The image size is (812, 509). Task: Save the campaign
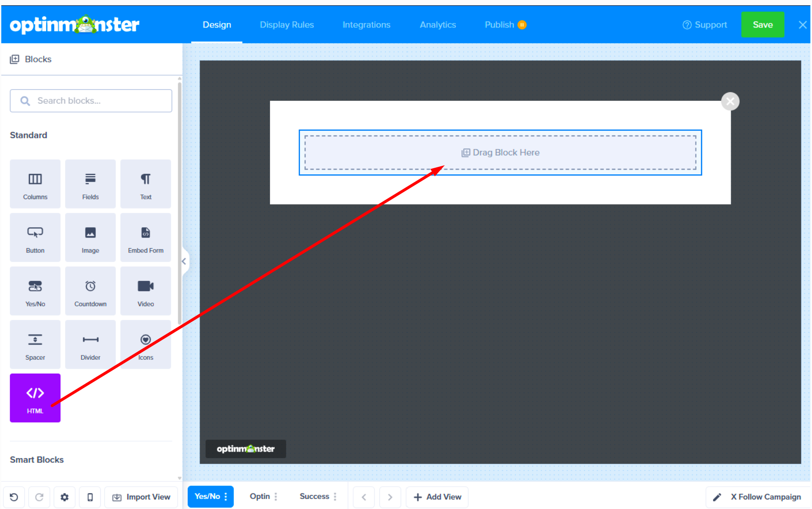pyautogui.click(x=763, y=25)
